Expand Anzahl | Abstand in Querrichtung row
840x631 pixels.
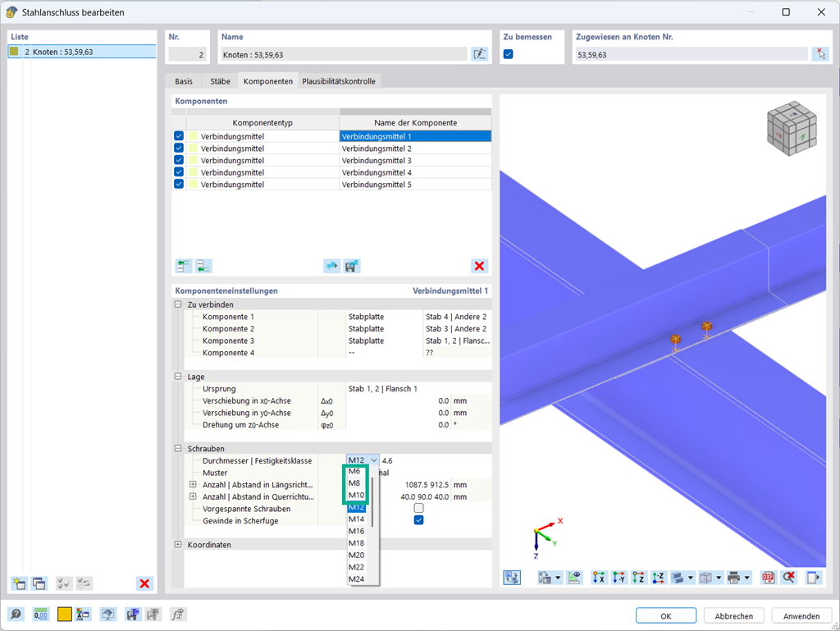[193, 496]
